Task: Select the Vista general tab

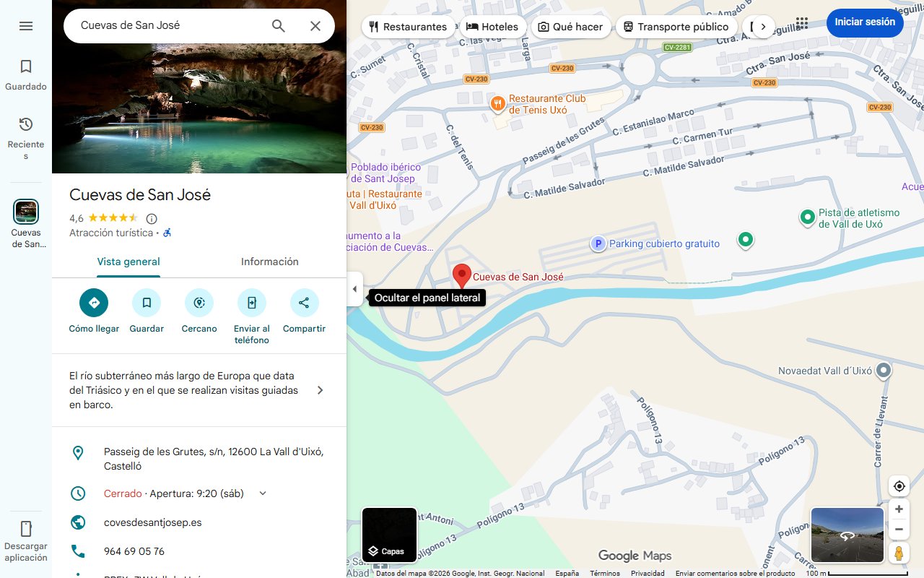Action: pyautogui.click(x=128, y=262)
